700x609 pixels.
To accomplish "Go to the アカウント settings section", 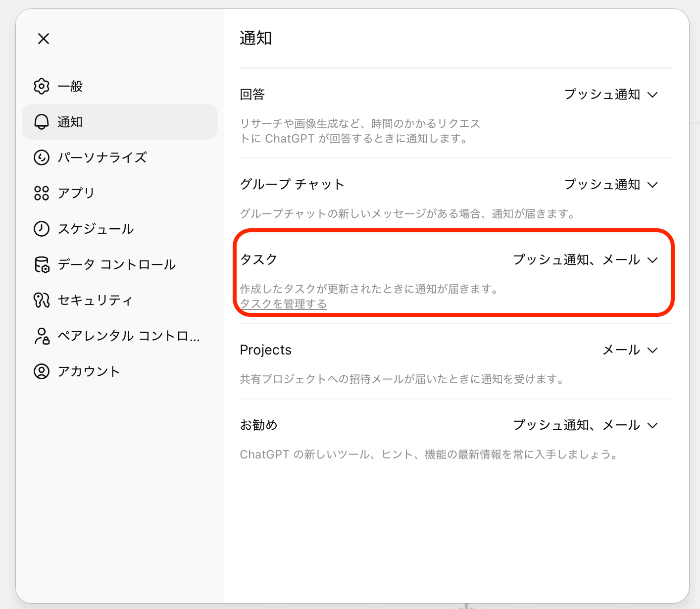I will pyautogui.click(x=89, y=371).
